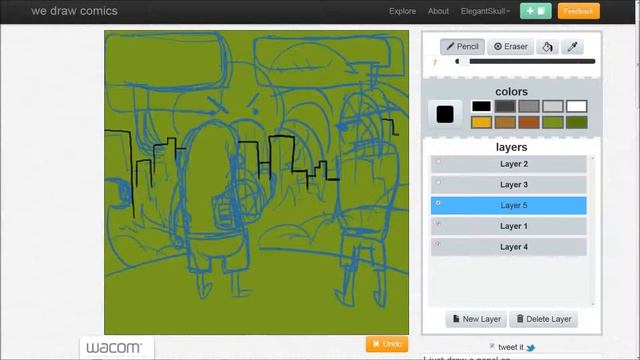
Task: Toggle visibility of Layer 5
Action: coord(438,202)
